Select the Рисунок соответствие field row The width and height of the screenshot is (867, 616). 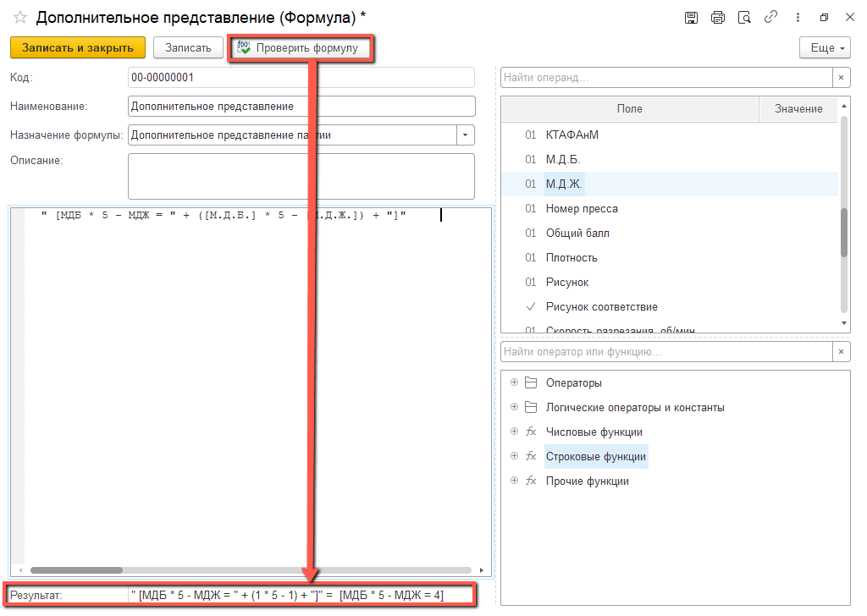[x=601, y=307]
